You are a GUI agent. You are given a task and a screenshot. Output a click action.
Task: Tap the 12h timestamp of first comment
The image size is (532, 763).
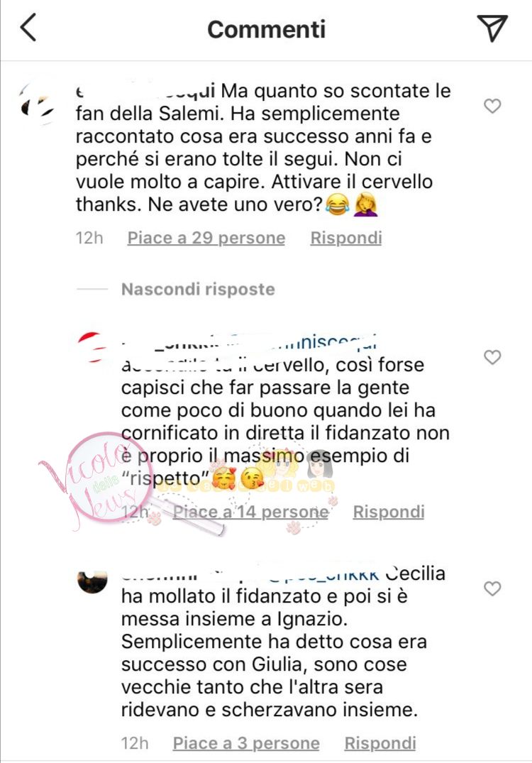[x=89, y=238]
